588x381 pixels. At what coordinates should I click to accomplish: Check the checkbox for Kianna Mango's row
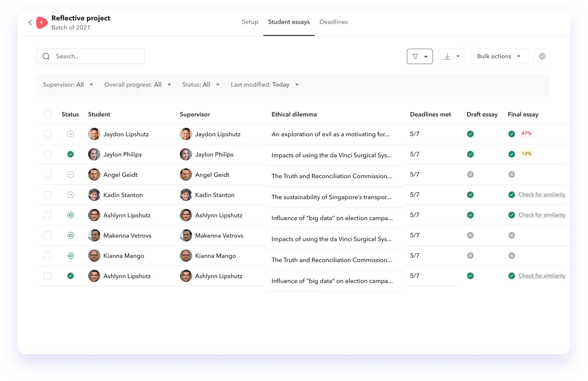tap(47, 256)
